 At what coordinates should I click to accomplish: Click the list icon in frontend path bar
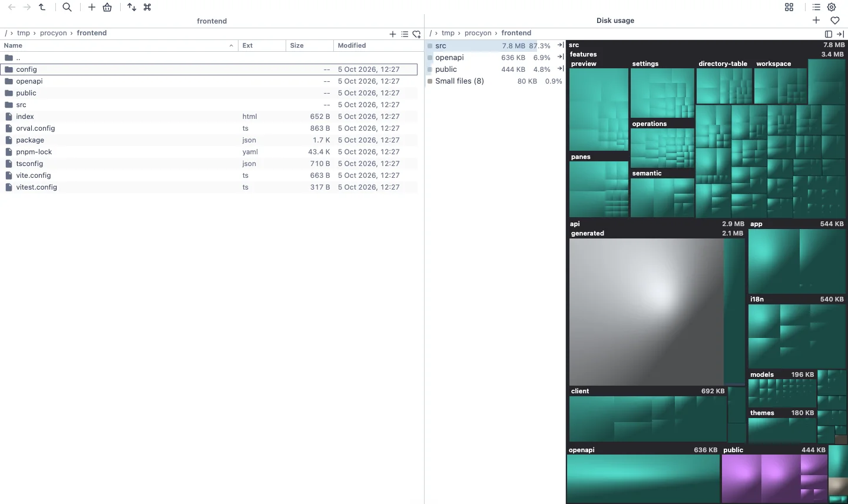[x=405, y=34]
